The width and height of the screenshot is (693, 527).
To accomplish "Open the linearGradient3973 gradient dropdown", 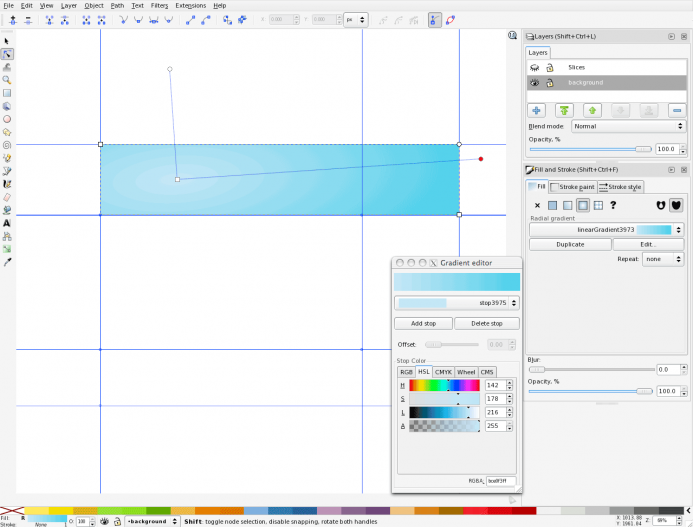I will [x=606, y=230].
